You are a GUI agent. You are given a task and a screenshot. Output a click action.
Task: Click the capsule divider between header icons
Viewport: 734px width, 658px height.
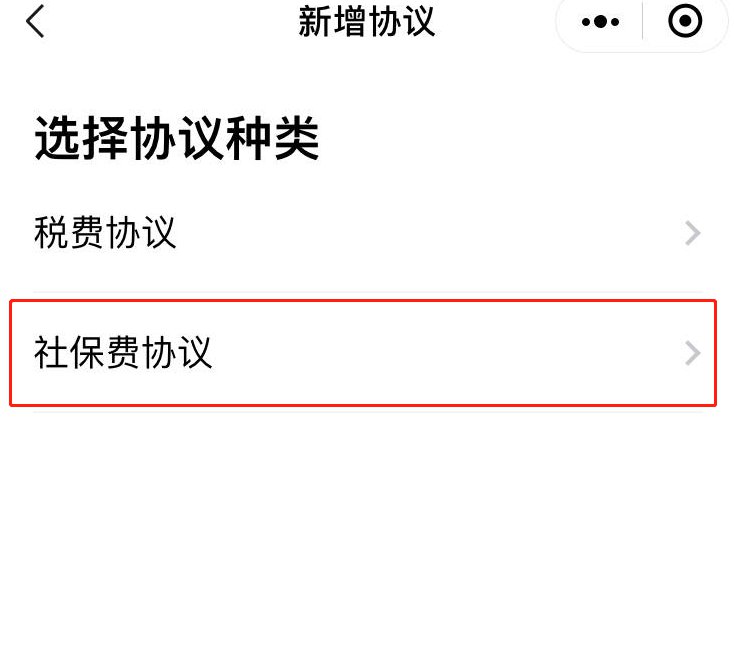642,21
